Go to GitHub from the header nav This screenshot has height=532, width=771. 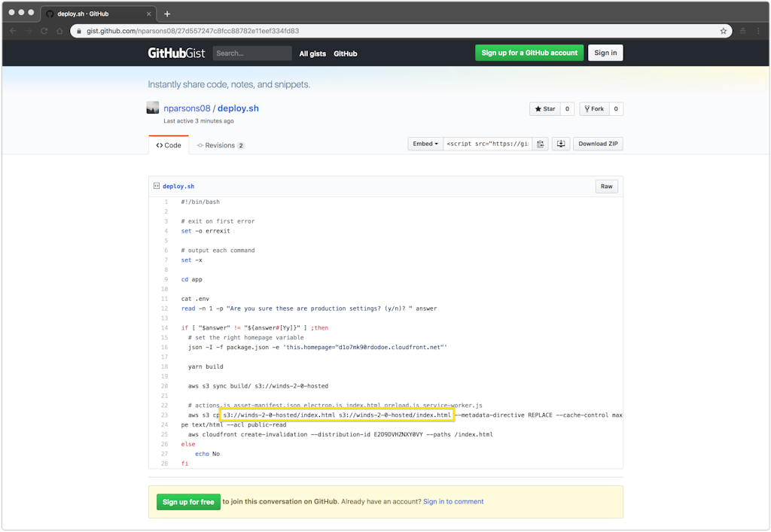pyautogui.click(x=345, y=53)
